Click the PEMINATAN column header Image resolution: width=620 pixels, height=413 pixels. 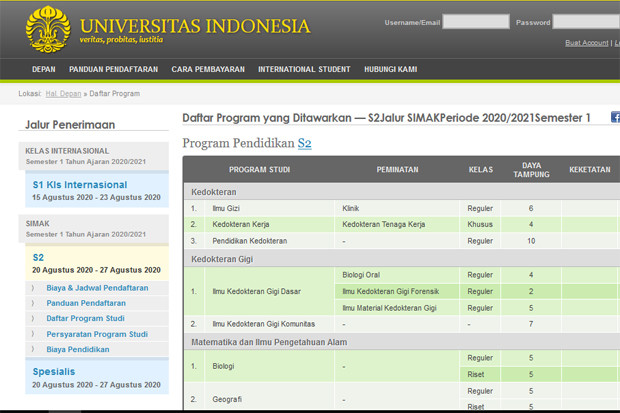[x=397, y=170]
